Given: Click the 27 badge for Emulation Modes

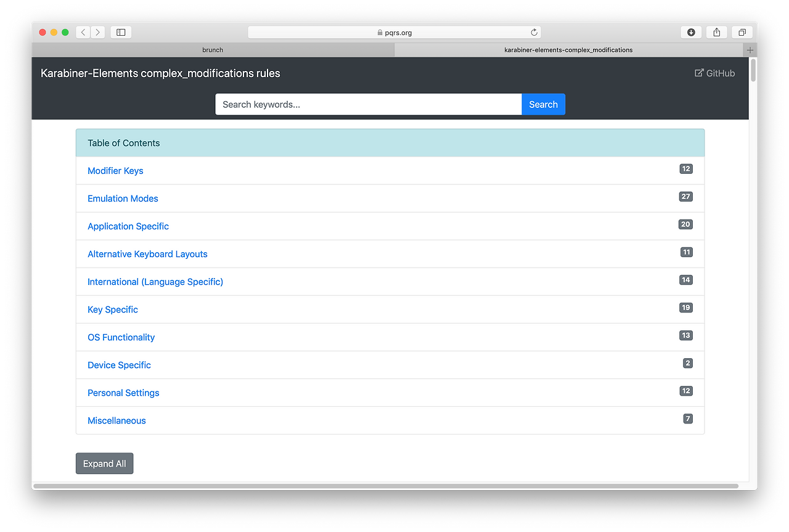Looking at the screenshot, I should click(x=685, y=197).
